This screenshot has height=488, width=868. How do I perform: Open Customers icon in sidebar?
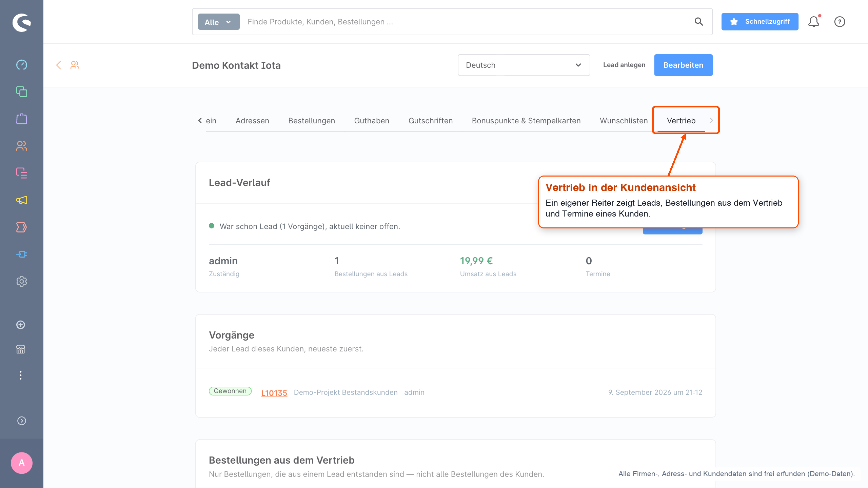click(x=22, y=146)
